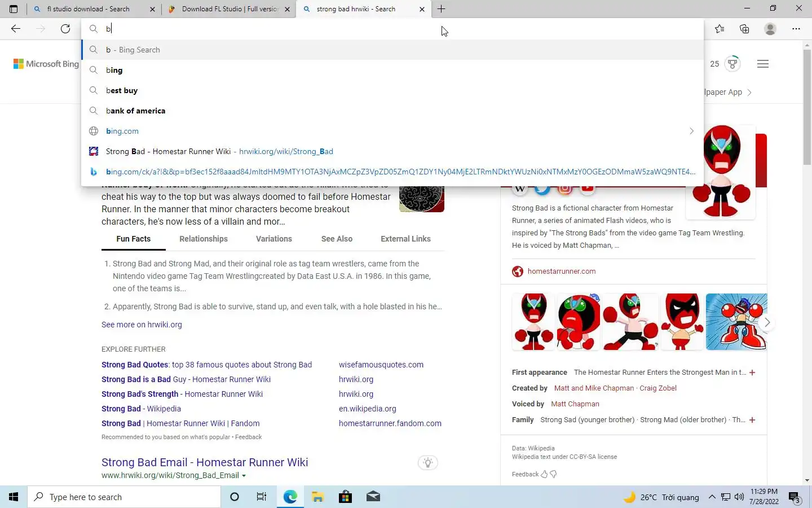Choose the 'bing' search suggestion

392,70
